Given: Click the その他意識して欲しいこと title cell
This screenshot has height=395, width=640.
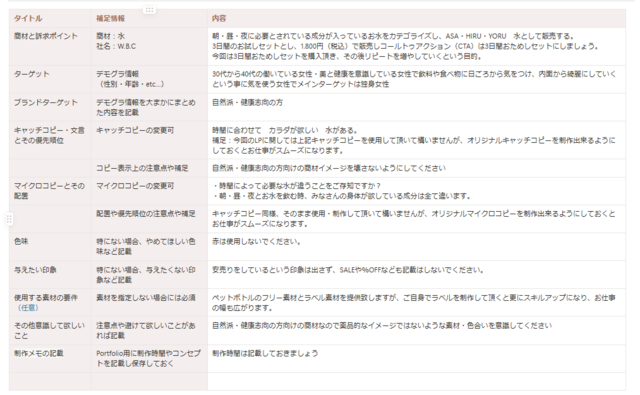Looking at the screenshot, I should [x=50, y=331].
